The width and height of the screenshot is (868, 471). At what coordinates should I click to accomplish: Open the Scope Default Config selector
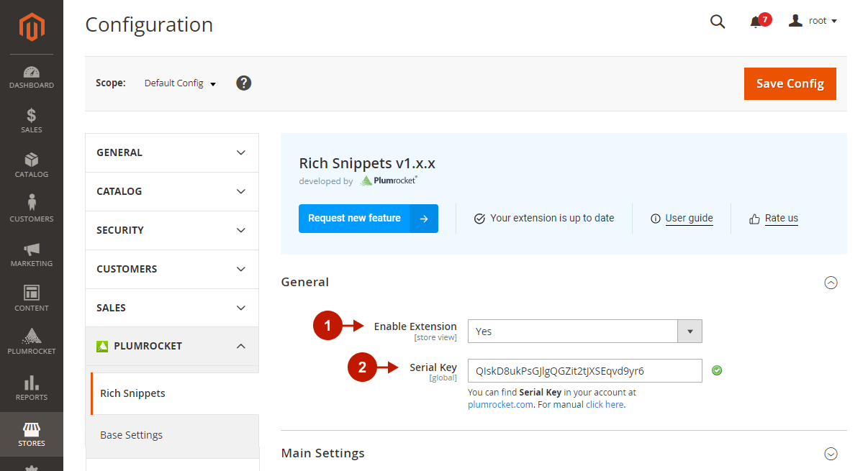(179, 83)
